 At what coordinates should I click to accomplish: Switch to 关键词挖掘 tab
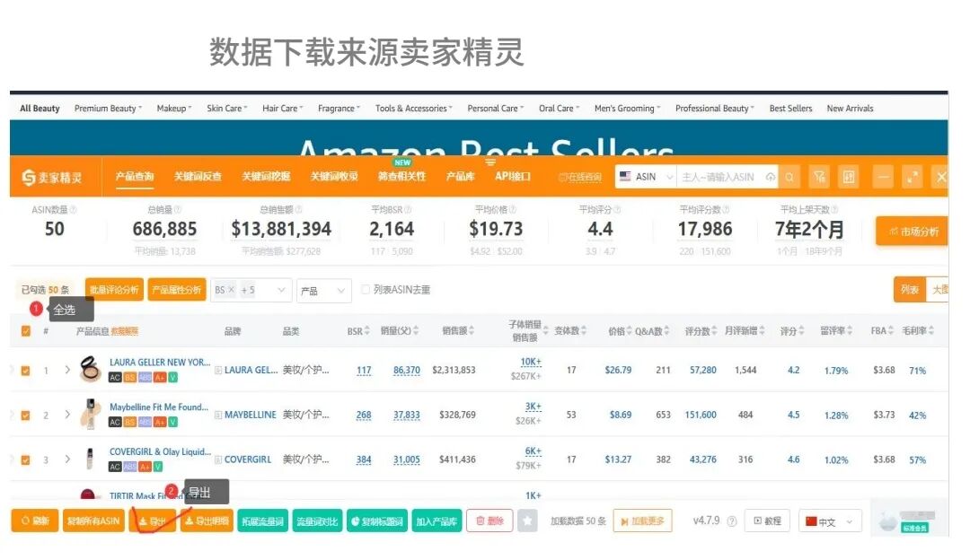[266, 176]
